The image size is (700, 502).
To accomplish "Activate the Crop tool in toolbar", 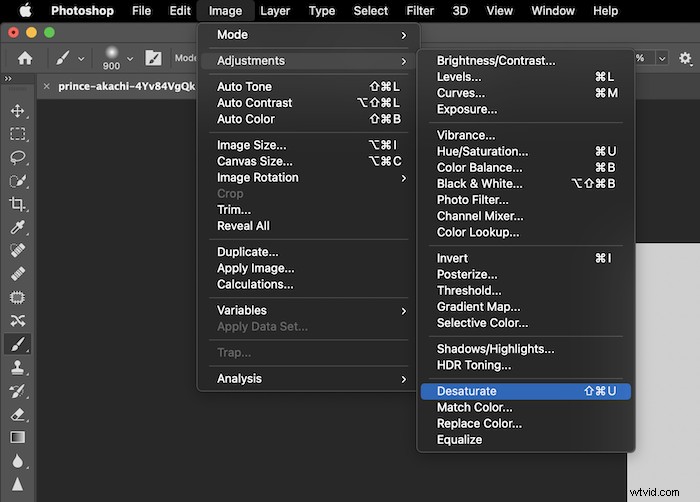I will pos(17,204).
